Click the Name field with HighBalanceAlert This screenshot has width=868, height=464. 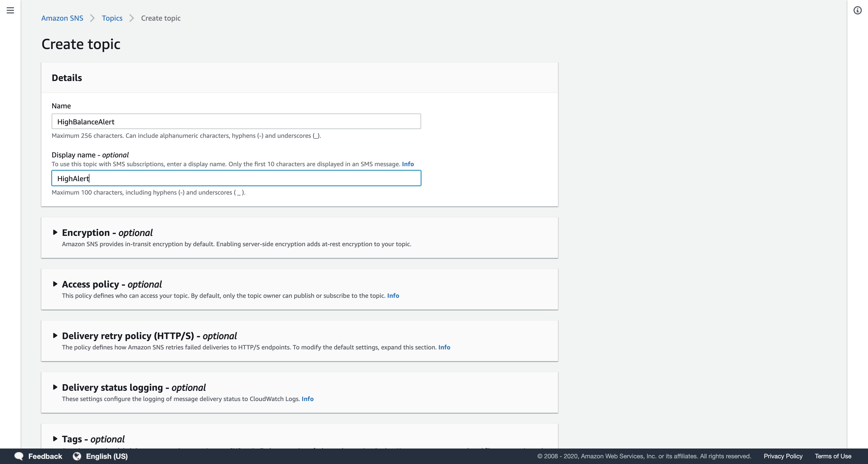[x=236, y=122]
